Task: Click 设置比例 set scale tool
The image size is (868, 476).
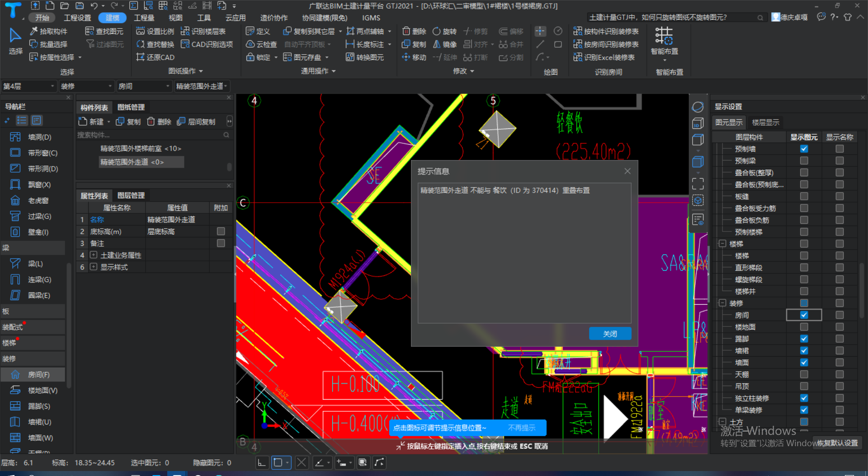Action: pos(155,31)
